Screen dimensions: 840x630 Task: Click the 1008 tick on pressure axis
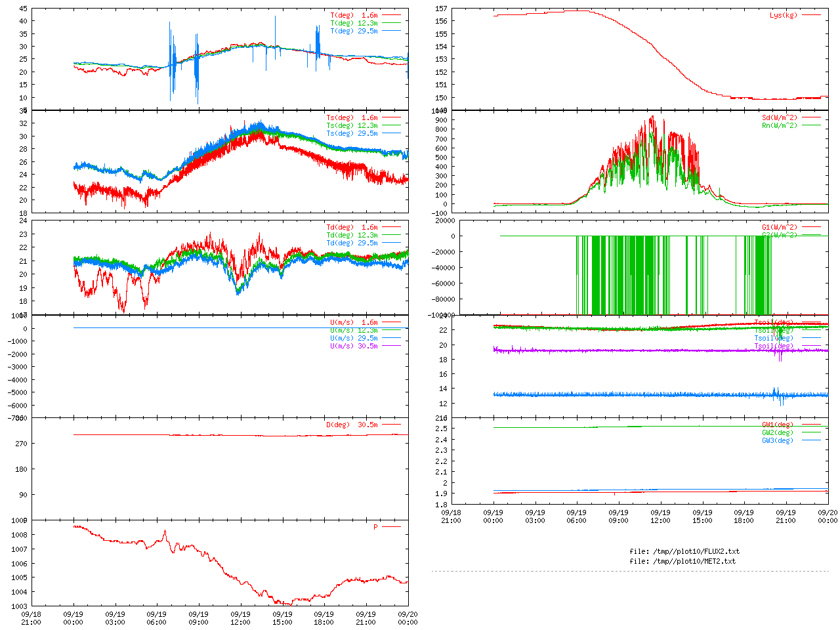tap(19, 535)
